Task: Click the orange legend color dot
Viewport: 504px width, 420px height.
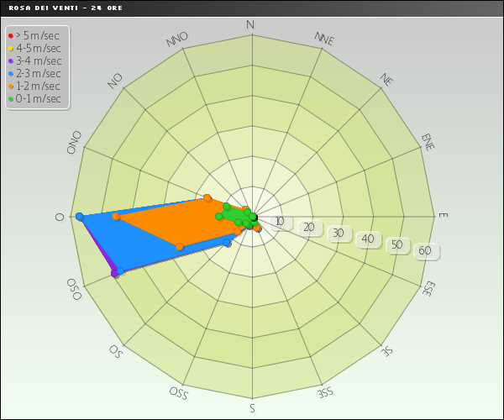Action: [11, 87]
